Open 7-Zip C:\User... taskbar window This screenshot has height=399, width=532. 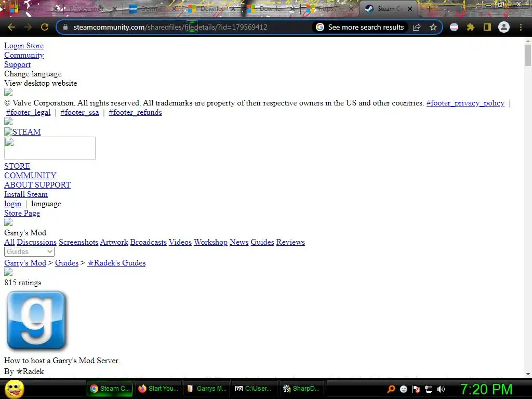pos(255,389)
